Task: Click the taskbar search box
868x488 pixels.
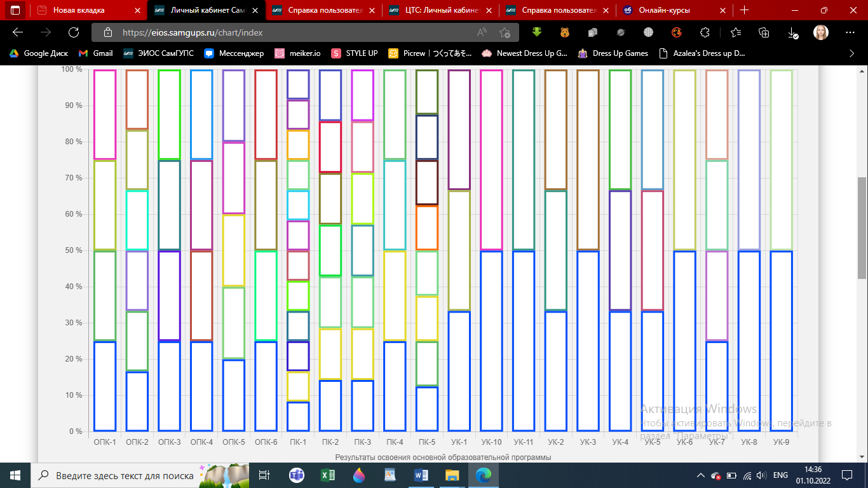Action: (x=141, y=475)
